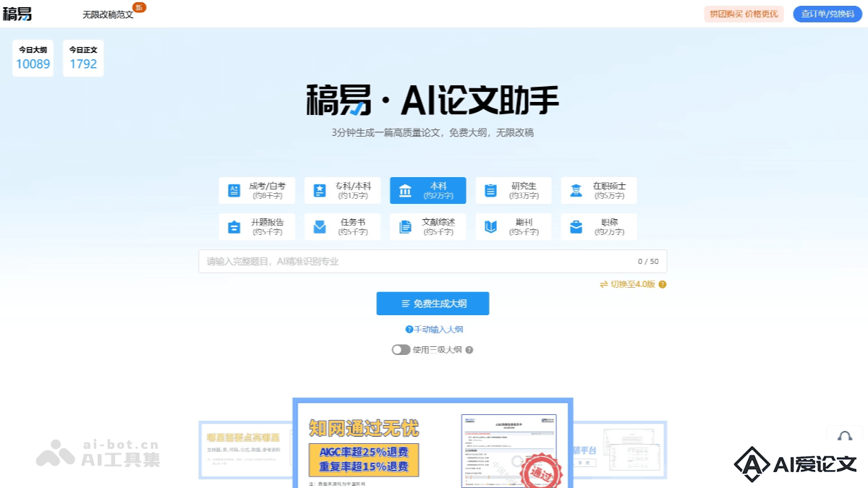Viewport: 868px width, 488px height.
Task: Select the 职称 document type
Action: pos(599,226)
